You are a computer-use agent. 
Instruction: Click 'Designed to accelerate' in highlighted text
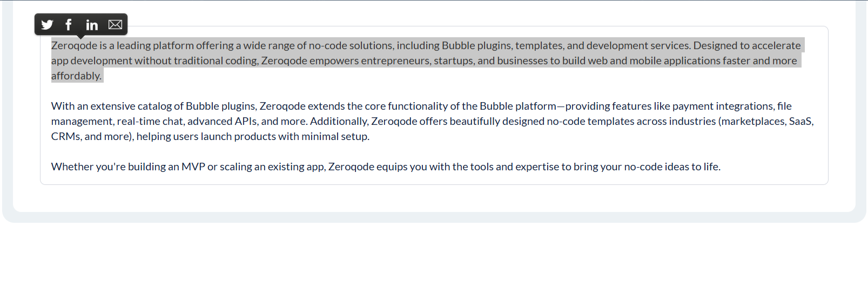[746, 46]
